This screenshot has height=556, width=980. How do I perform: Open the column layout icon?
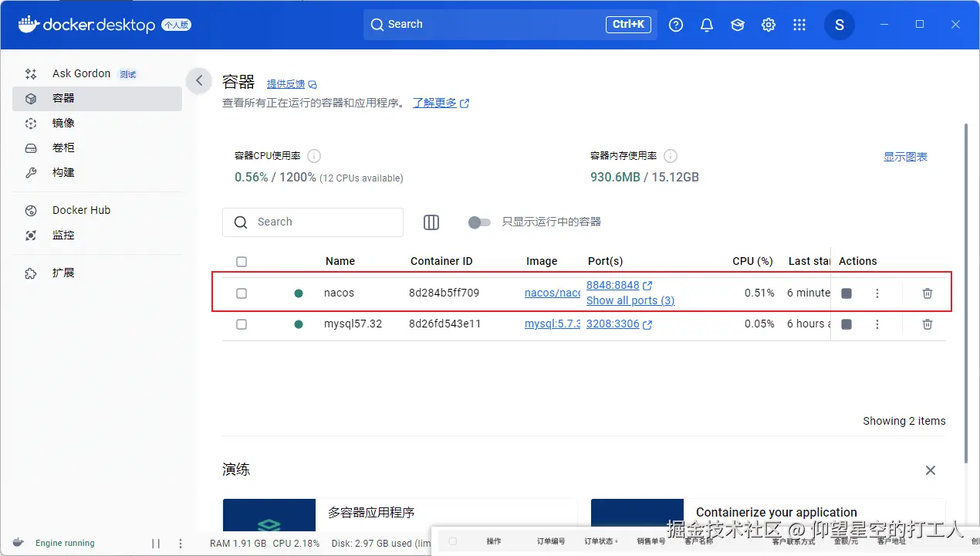click(x=431, y=222)
